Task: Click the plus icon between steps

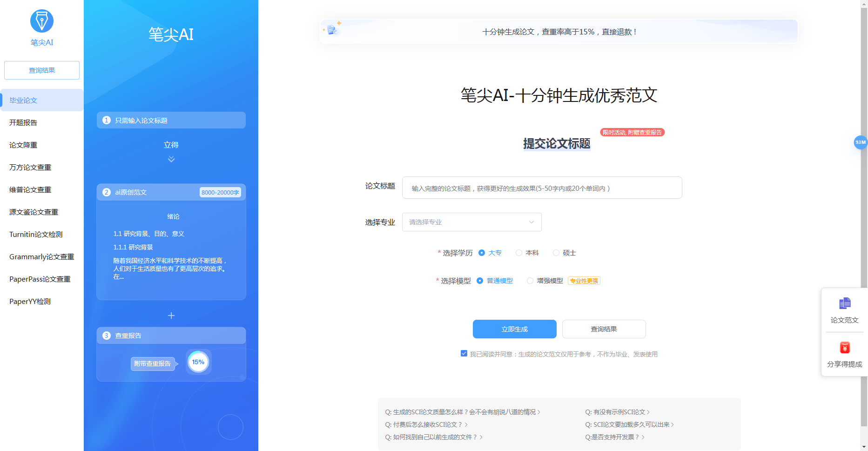Action: coord(171,316)
